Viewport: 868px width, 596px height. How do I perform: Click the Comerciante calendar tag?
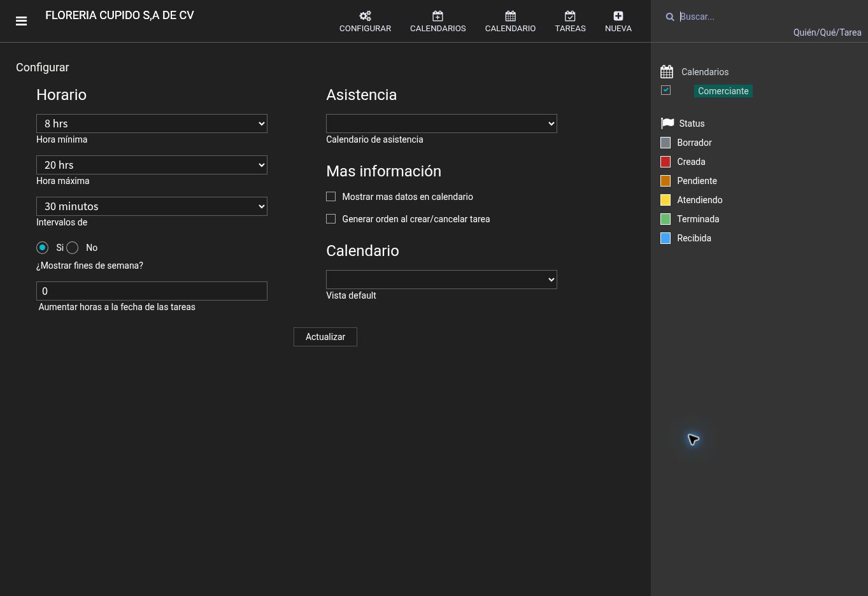click(x=723, y=91)
